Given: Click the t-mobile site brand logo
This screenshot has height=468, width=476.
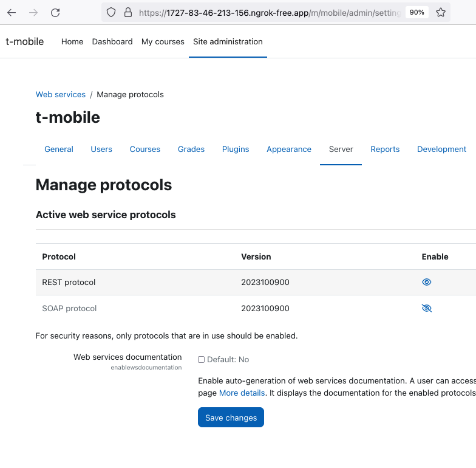Looking at the screenshot, I should click(x=24, y=41).
